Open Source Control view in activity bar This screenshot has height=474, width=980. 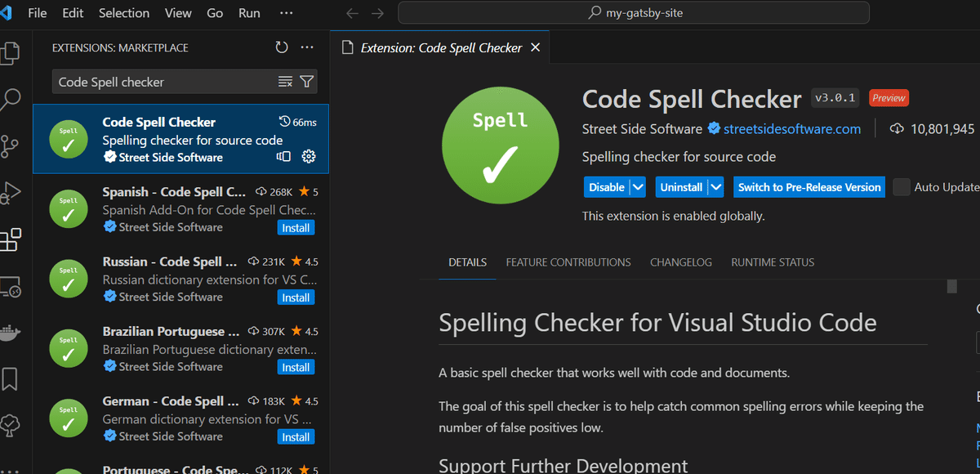click(x=11, y=146)
